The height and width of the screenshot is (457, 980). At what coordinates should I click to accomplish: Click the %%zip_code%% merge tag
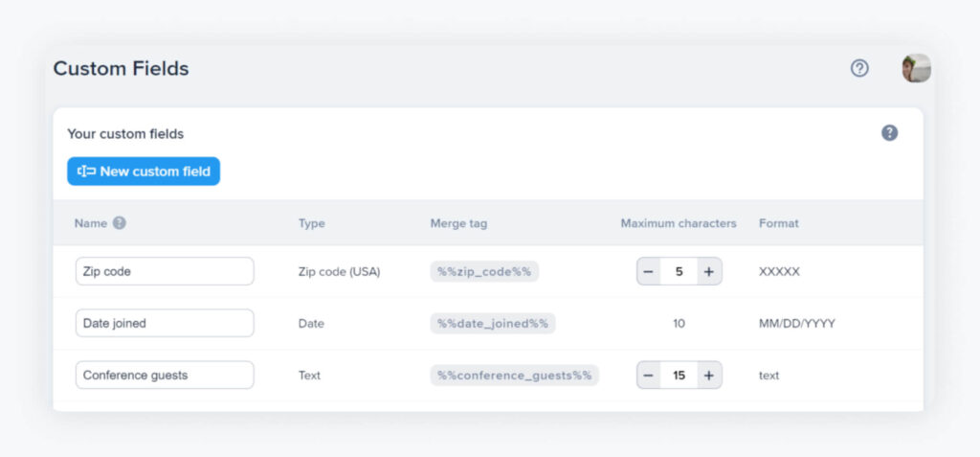point(484,271)
